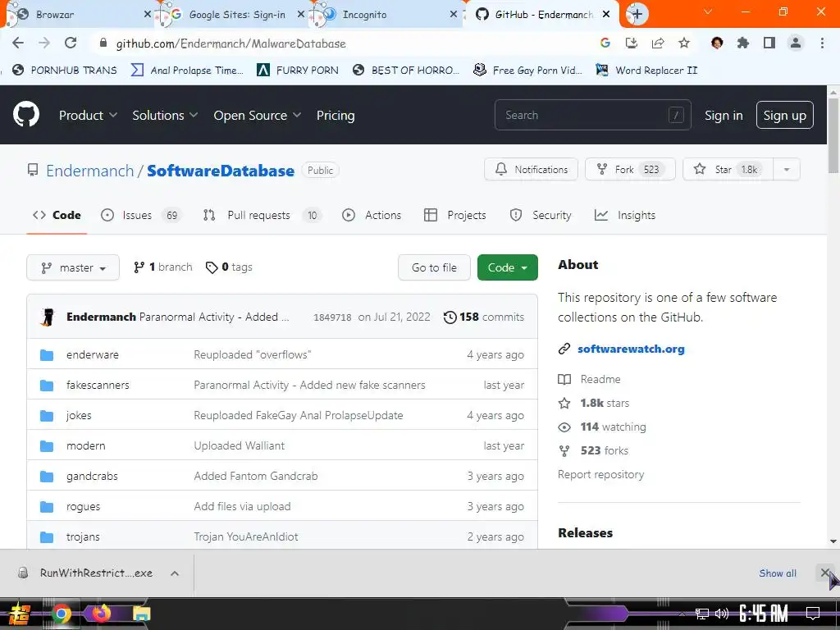The width and height of the screenshot is (840, 630).
Task: Click the Go to file button
Action: [x=434, y=267]
